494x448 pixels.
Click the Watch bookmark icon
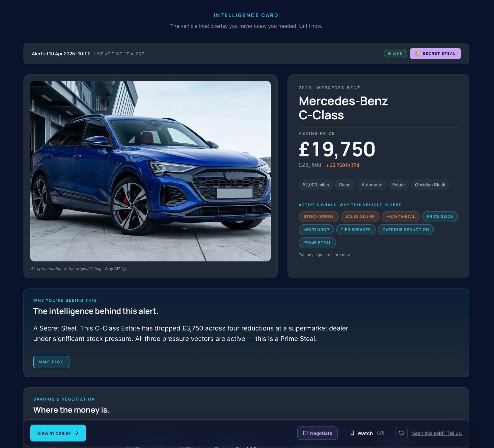coord(351,433)
